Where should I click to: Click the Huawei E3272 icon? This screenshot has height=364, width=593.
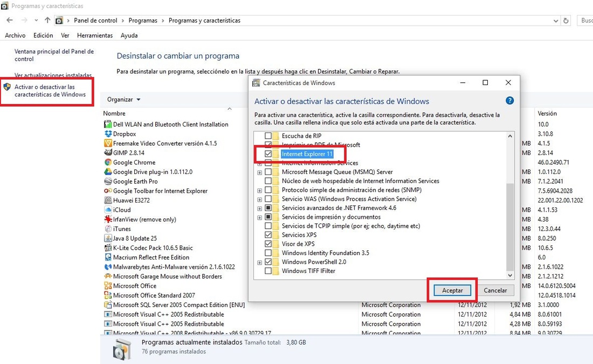tap(108, 200)
